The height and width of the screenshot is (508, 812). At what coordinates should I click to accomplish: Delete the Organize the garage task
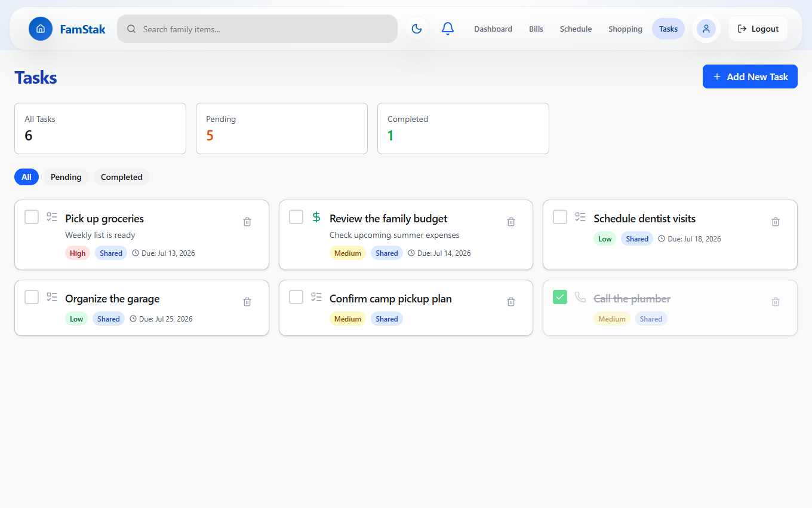coord(247,302)
